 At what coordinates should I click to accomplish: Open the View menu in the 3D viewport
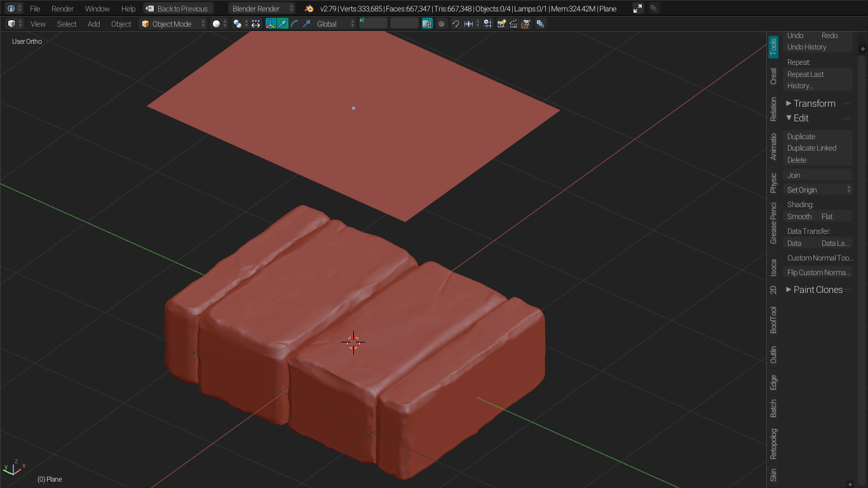[x=38, y=24]
